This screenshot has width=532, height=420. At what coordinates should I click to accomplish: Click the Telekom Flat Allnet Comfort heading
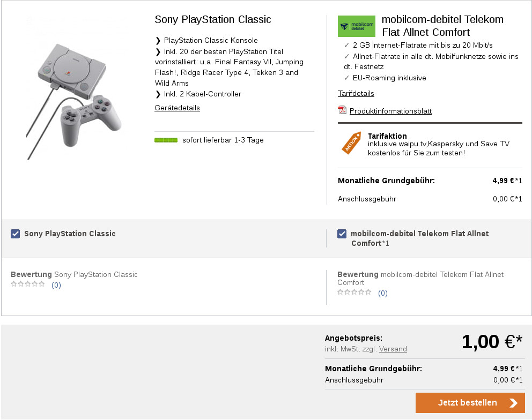[x=442, y=26]
